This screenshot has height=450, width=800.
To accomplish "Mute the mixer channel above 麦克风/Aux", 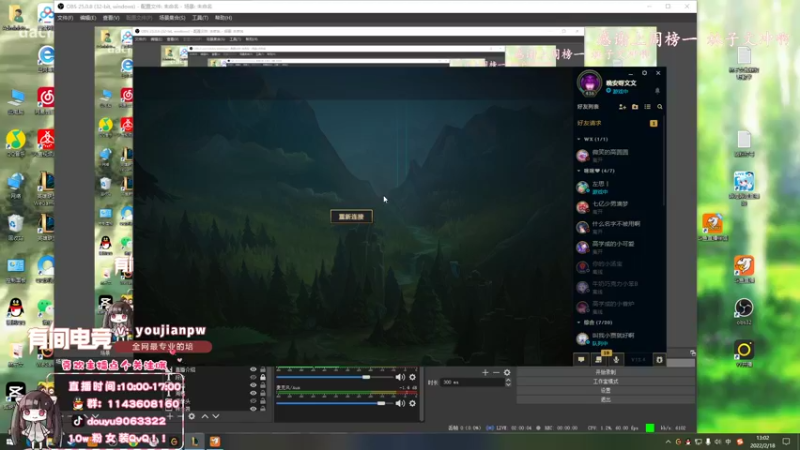I will click(400, 377).
